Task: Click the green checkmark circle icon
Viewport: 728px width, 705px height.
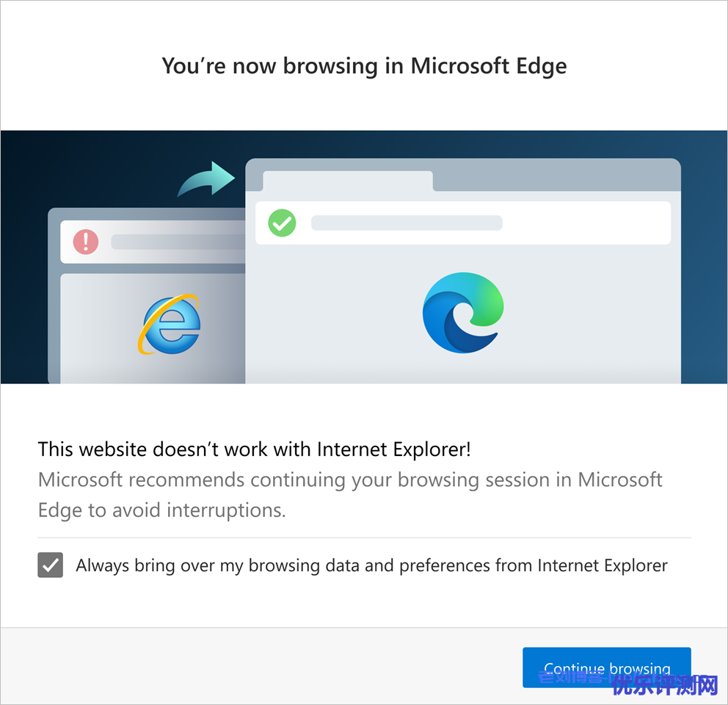Action: 282,223
